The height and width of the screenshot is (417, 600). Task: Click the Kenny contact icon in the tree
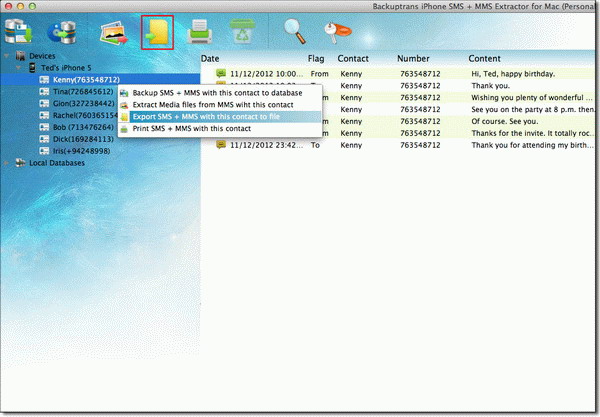pyautogui.click(x=44, y=80)
